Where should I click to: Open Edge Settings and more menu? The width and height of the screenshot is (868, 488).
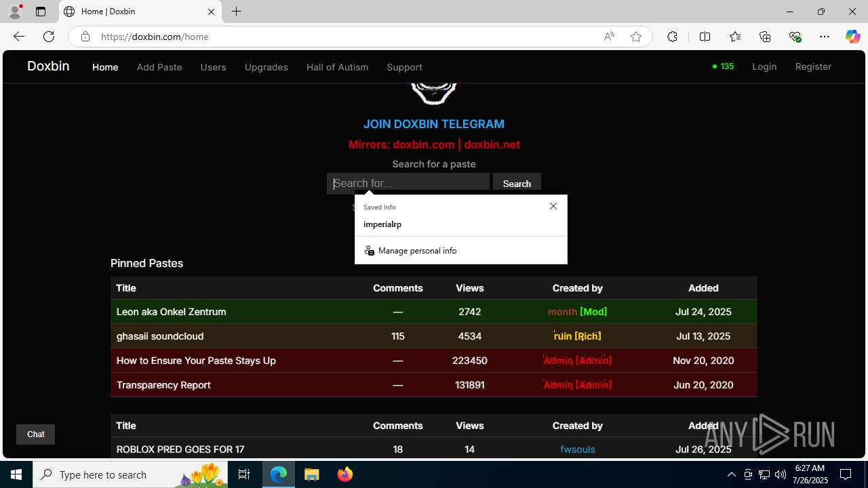pyautogui.click(x=825, y=37)
